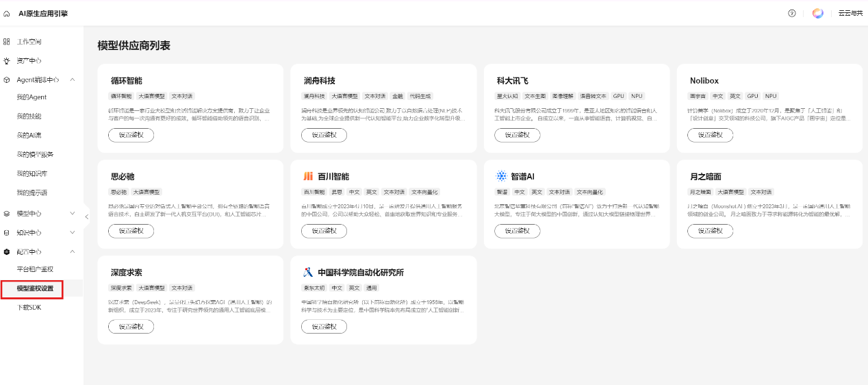Click the 工作空间 grid icon
This screenshot has height=385, width=868.
7,42
